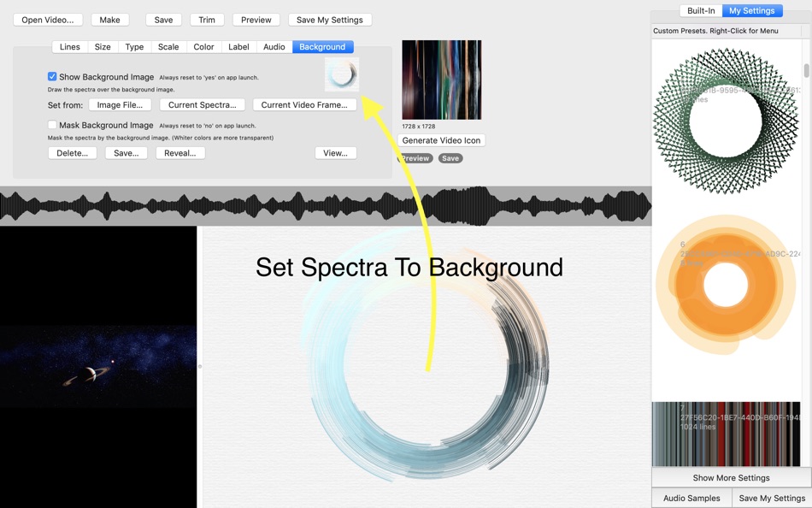
Task: Click the Custom Presets header text
Action: tap(715, 31)
